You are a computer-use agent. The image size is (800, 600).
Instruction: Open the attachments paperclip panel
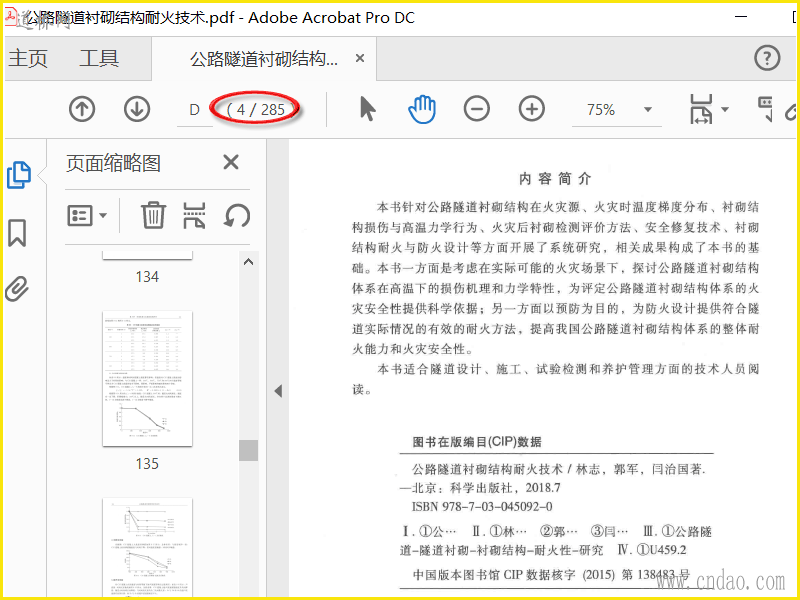point(17,288)
